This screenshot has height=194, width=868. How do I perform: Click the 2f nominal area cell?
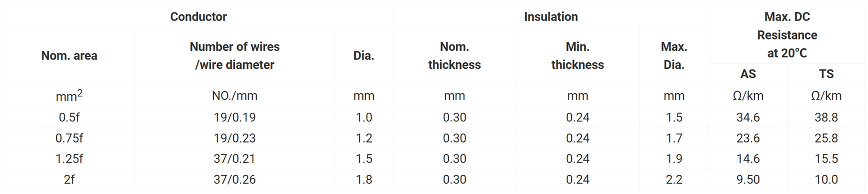point(69,180)
